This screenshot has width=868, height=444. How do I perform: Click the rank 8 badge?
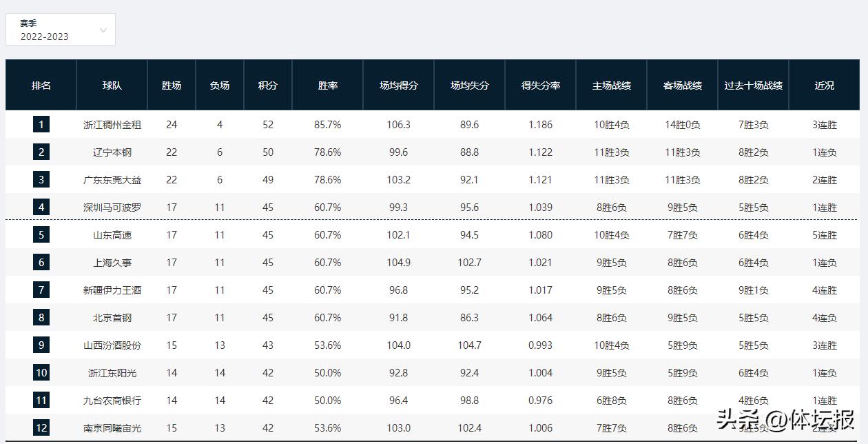point(41,318)
